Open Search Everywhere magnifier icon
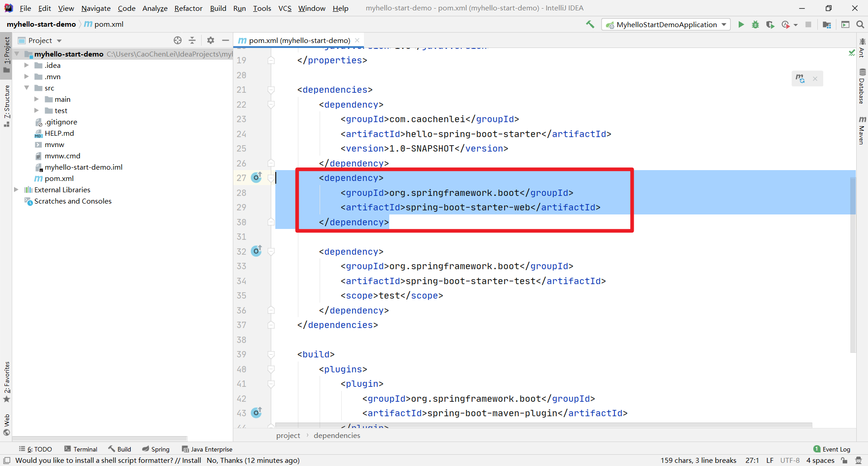Screen dimensions: 868x466 coord(860,24)
